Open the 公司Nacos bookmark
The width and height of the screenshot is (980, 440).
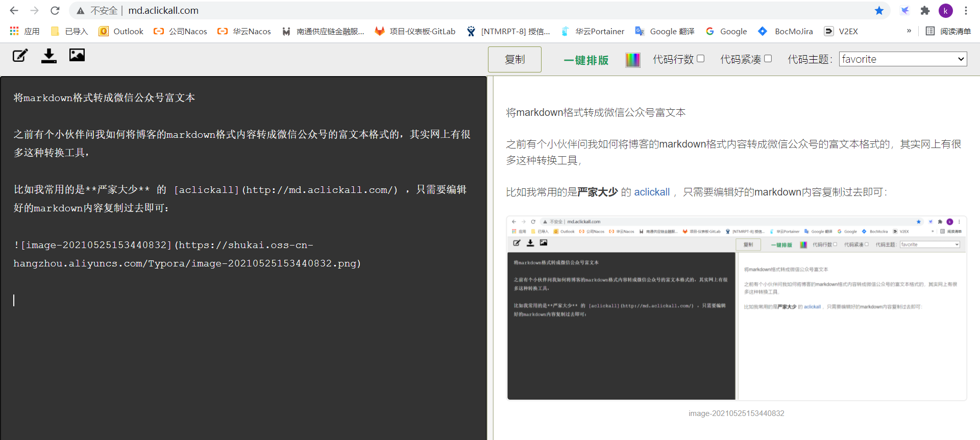180,31
